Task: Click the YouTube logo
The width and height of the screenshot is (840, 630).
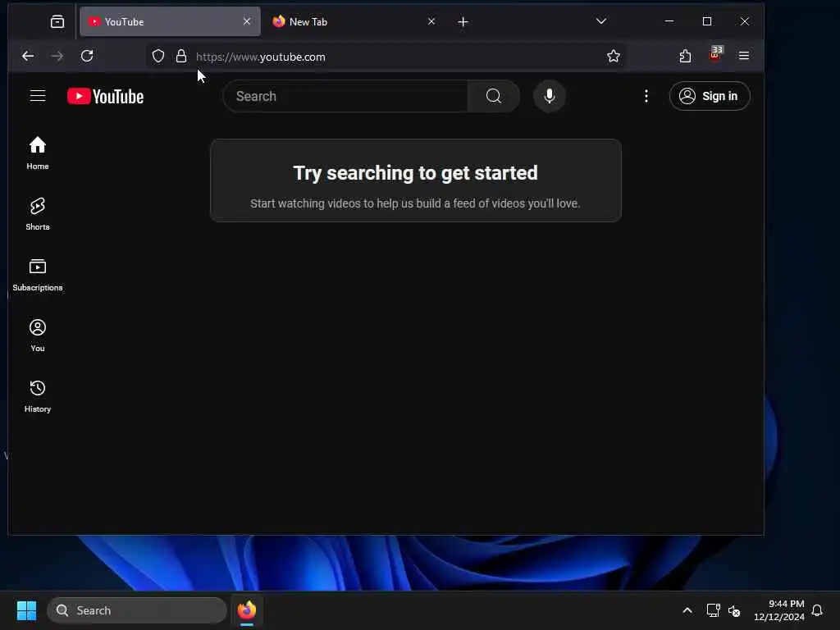Action: point(106,97)
